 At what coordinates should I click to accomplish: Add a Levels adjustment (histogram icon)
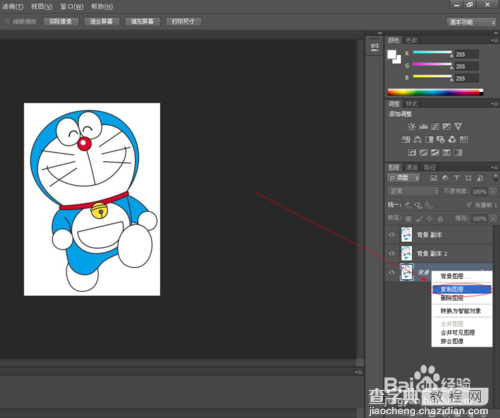[423, 126]
